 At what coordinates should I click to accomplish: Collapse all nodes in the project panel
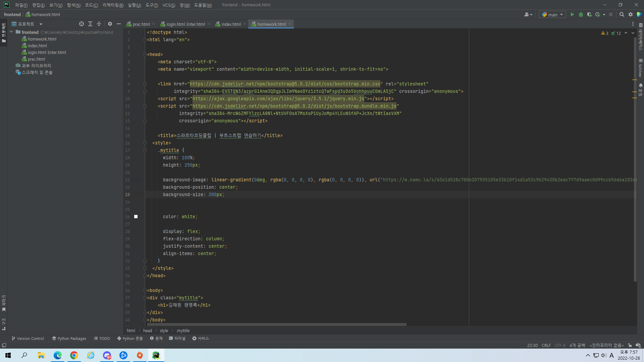pos(99,24)
